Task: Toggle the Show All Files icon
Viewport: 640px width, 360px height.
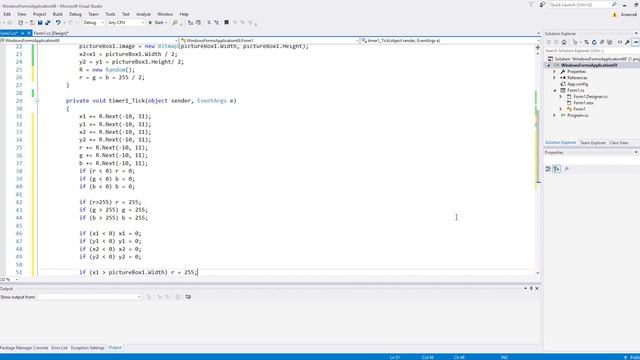Action: [x=610, y=42]
